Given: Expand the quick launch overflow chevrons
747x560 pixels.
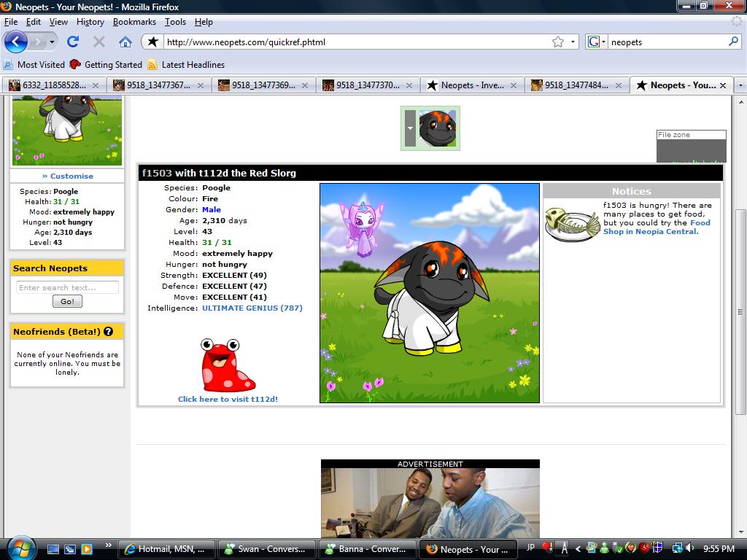Looking at the screenshot, I should coord(108,545).
